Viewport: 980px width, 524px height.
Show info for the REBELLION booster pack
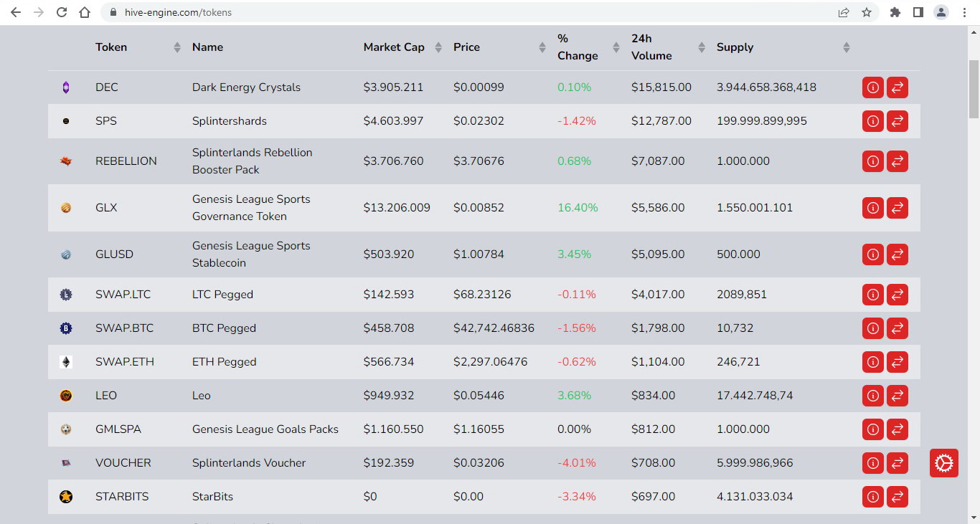pyautogui.click(x=873, y=161)
